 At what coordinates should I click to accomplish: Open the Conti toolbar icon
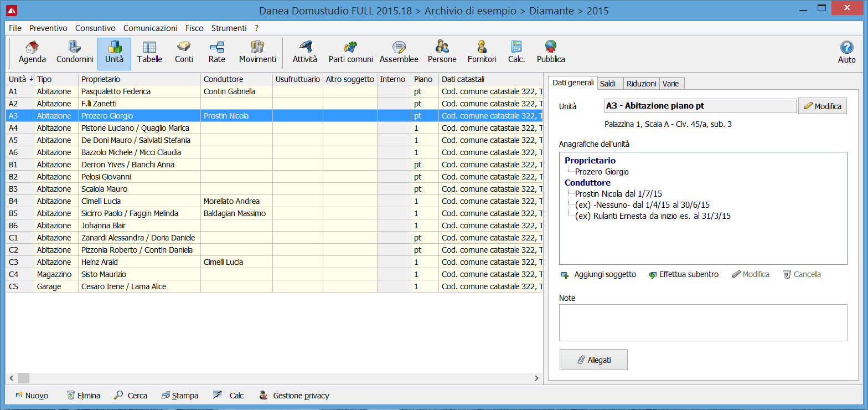[184, 53]
